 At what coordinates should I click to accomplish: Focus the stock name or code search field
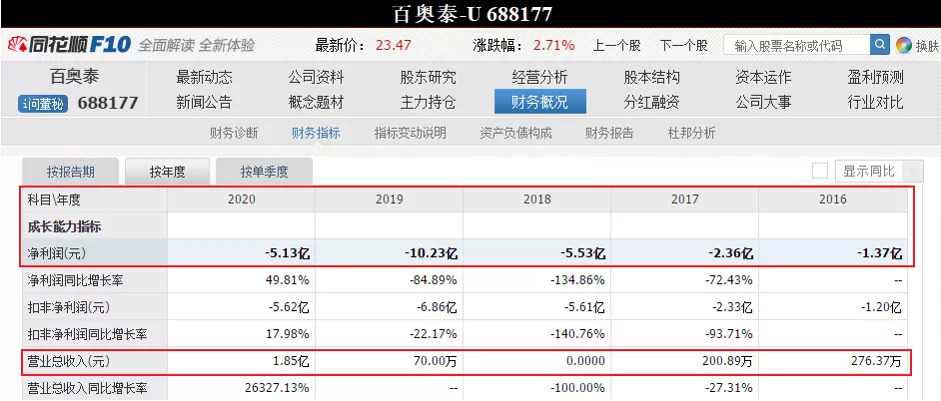pyautogui.click(x=797, y=45)
